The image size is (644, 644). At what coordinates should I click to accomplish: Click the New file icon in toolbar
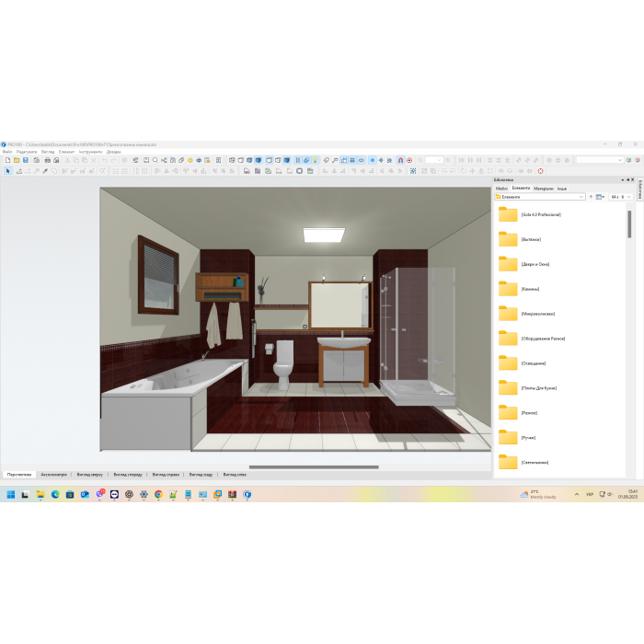point(7,160)
